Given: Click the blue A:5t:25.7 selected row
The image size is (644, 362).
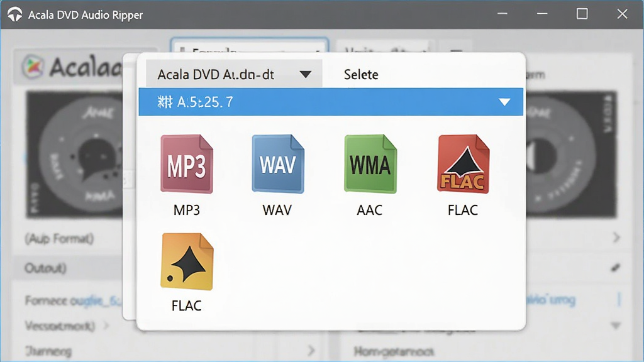Looking at the screenshot, I should pyautogui.click(x=331, y=102).
